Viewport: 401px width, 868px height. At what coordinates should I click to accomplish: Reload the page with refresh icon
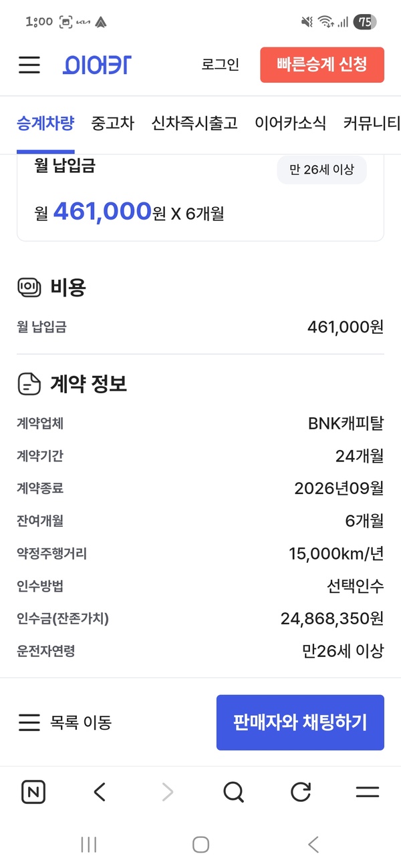tap(301, 792)
